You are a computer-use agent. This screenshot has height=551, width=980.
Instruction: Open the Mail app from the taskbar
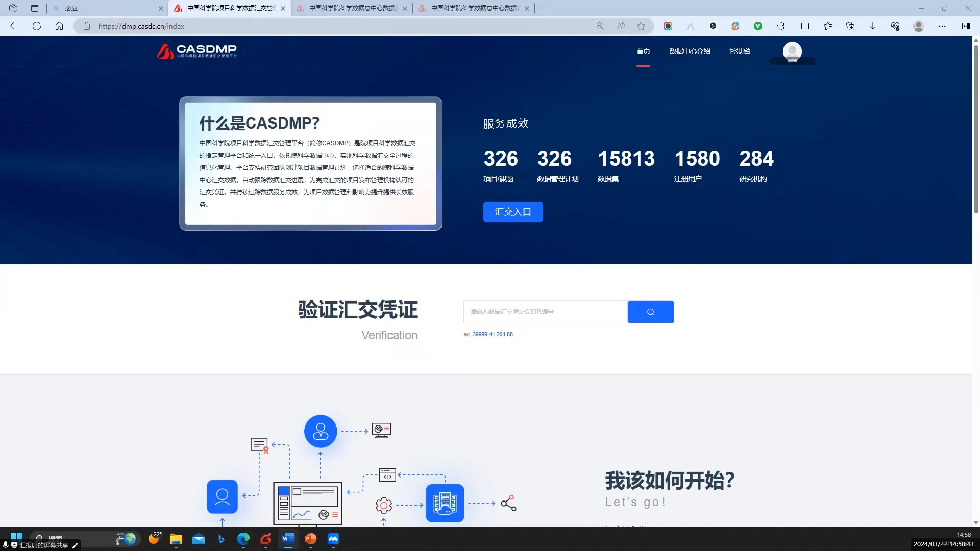(199, 539)
